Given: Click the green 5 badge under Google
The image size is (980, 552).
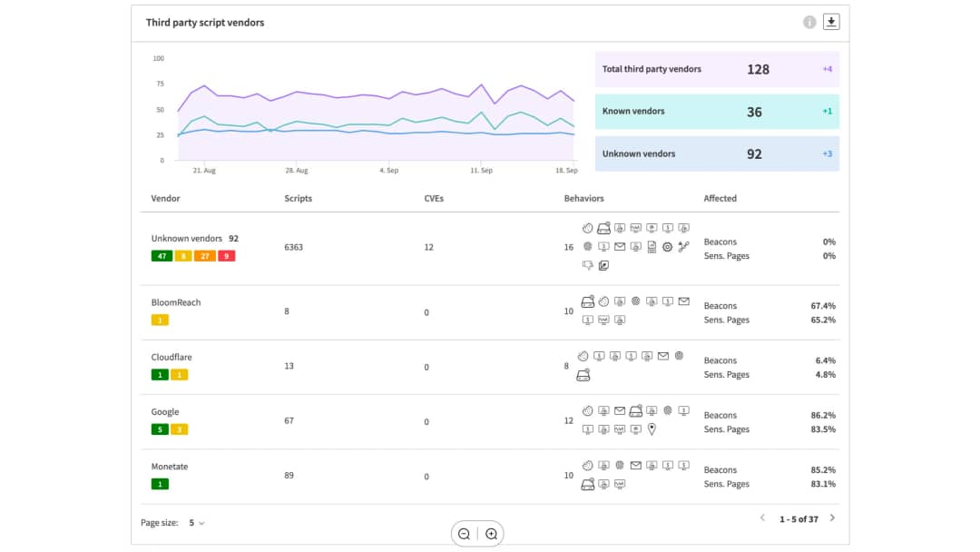Looking at the screenshot, I should pyautogui.click(x=160, y=429).
